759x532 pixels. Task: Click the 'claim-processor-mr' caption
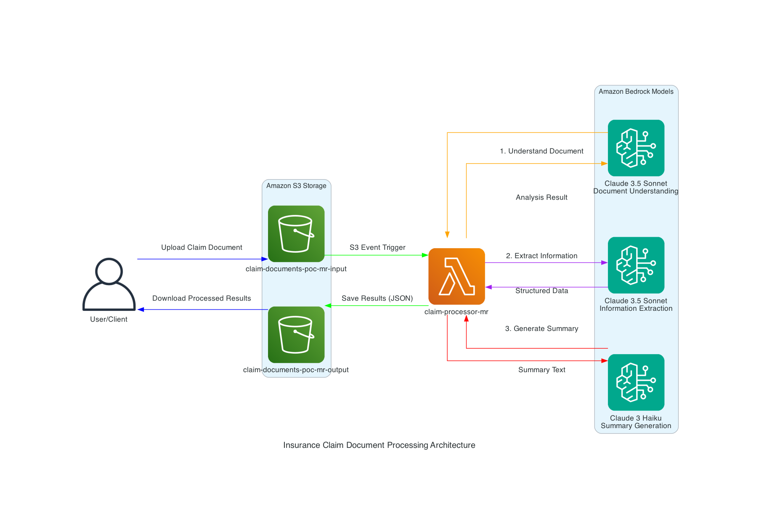456,312
